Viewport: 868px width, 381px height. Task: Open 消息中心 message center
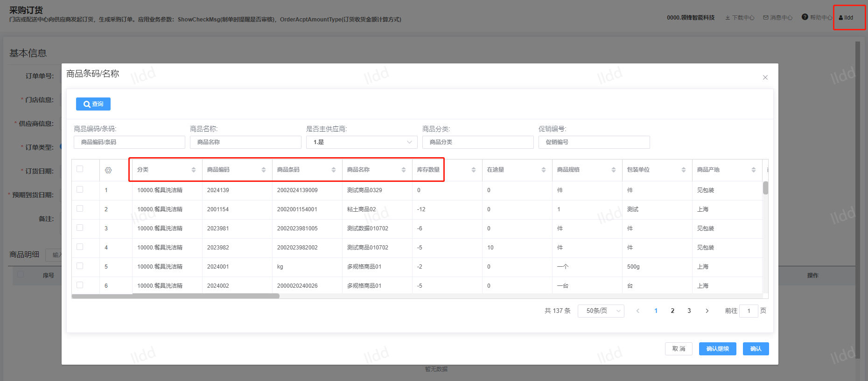(x=778, y=18)
